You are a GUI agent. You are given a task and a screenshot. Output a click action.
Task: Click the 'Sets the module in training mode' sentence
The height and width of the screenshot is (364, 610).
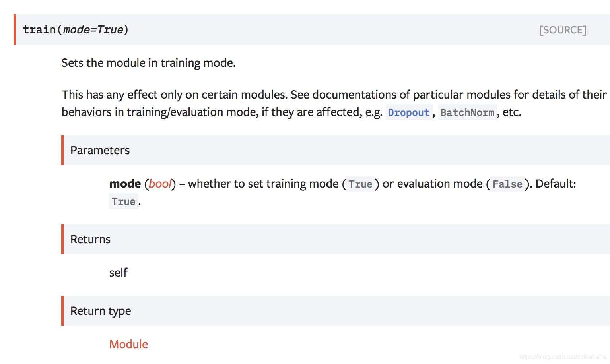148,63
